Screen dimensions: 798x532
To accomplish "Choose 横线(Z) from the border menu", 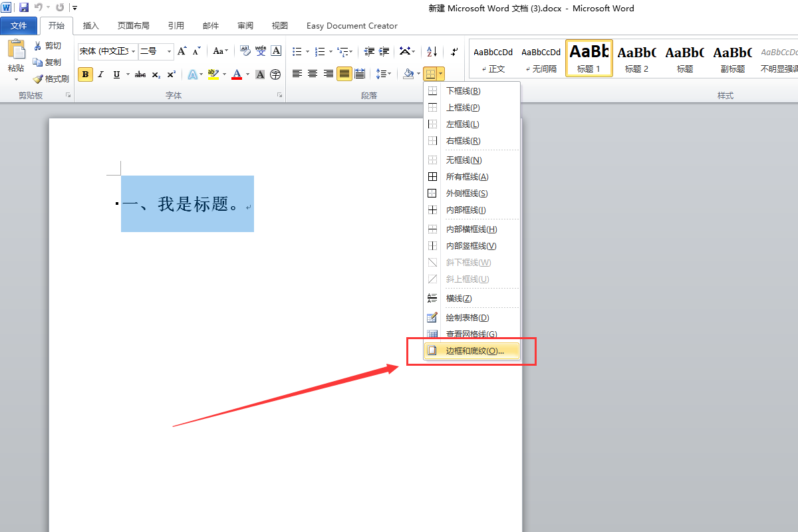I will pyautogui.click(x=472, y=299).
